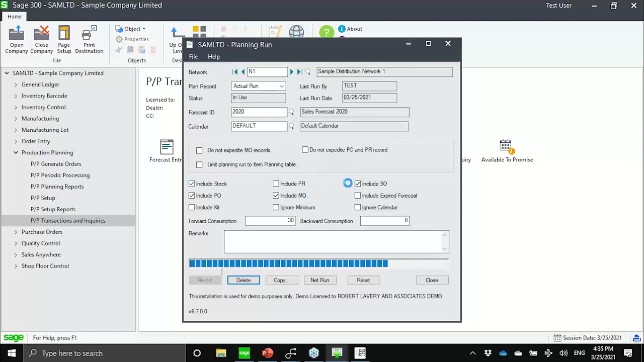Open the Plan Record dropdown

pos(281,86)
